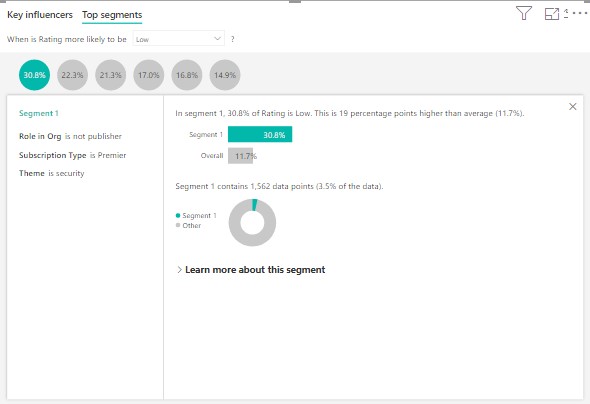Open the filter icon on the visual

coord(524,13)
